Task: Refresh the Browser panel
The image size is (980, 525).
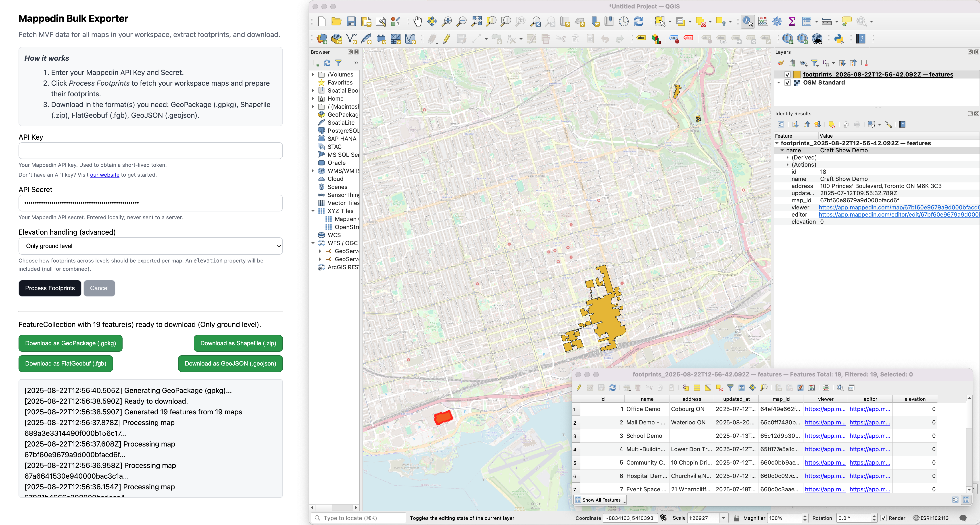Action: tap(327, 63)
